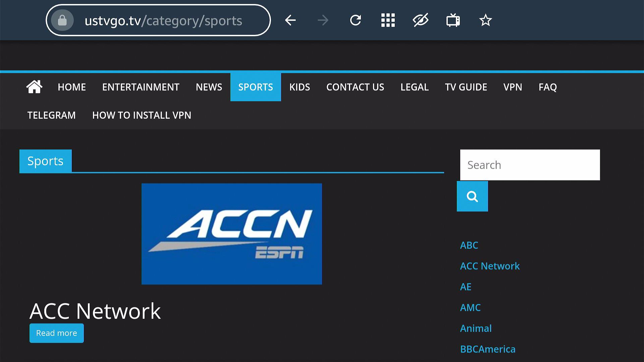
Task: Open the AMC channel link
Action: (470, 308)
